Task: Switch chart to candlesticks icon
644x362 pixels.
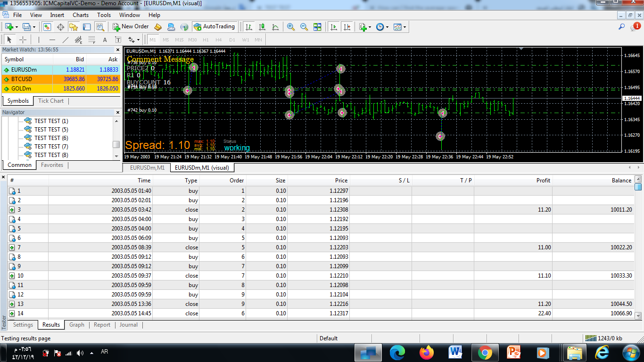Action: 262,27
